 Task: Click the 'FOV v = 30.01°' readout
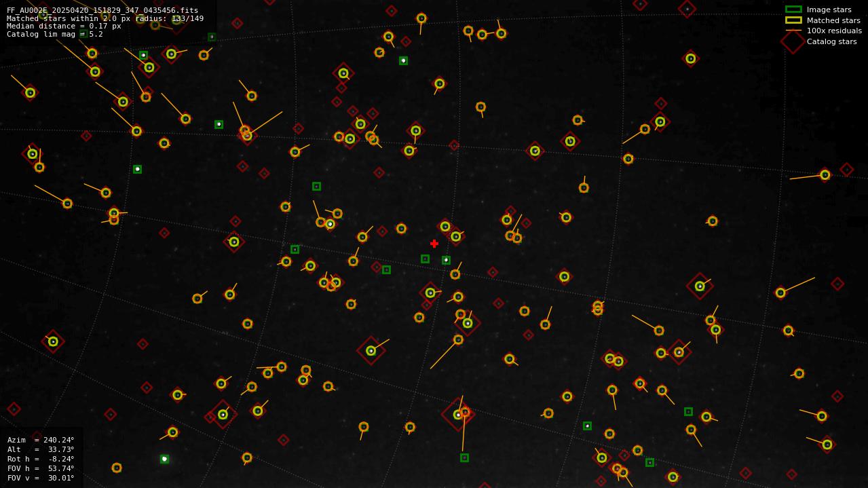[x=41, y=478]
